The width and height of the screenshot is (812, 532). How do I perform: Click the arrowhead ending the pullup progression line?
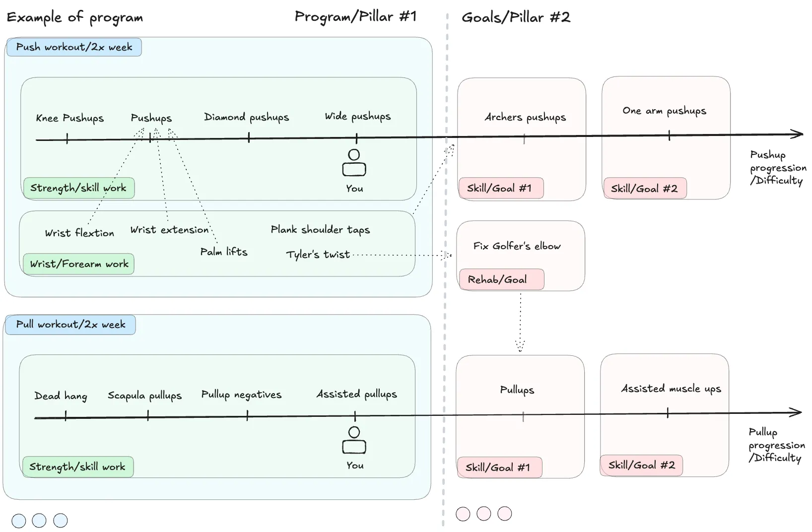click(x=796, y=412)
